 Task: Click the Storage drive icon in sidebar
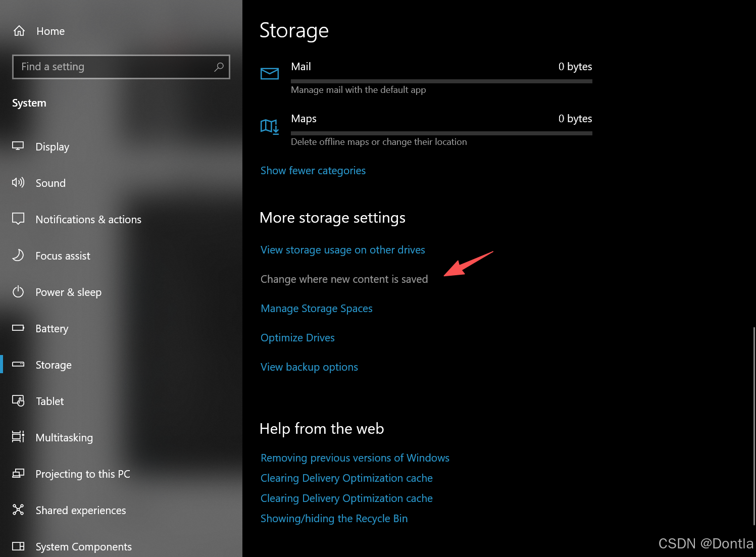click(18, 364)
